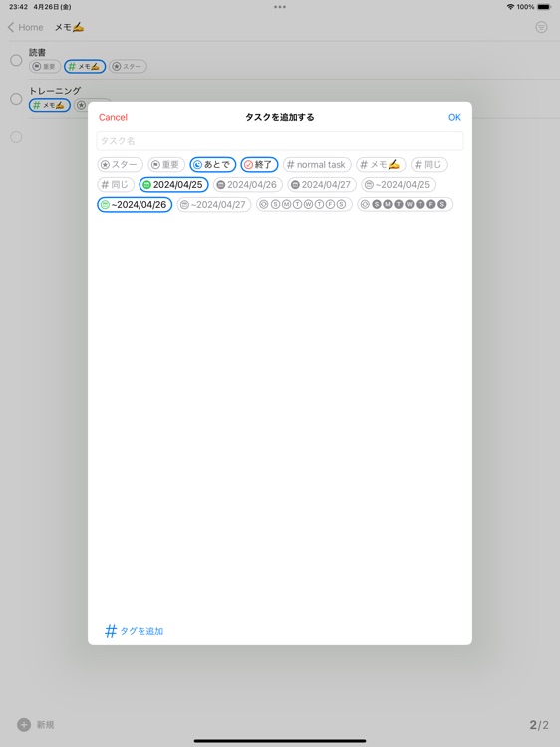This screenshot has height=747, width=560.
Task: Click the hash icon next to タグを追加
Action: 111,631
